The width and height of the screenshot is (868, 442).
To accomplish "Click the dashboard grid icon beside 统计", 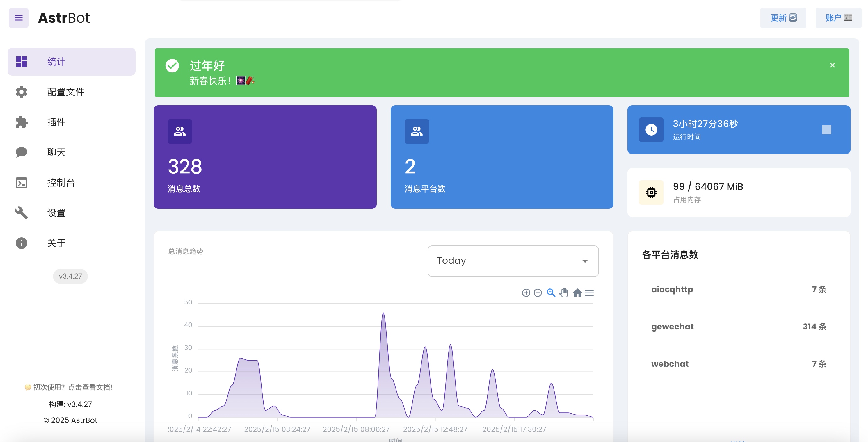I will [x=22, y=62].
